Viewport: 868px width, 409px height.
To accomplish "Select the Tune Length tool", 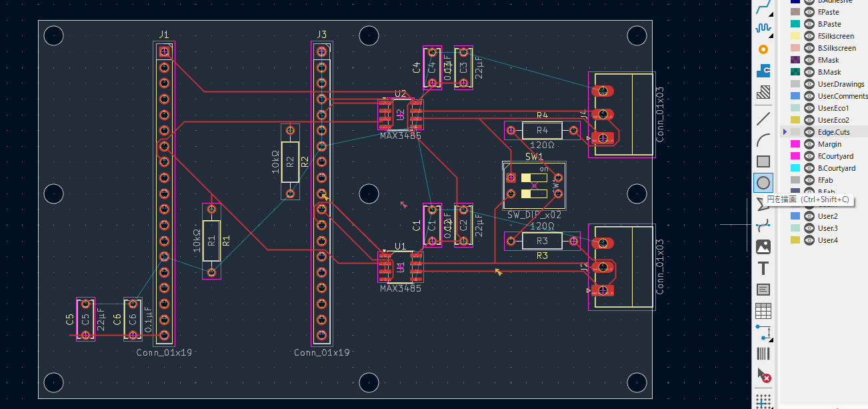I will [763, 28].
